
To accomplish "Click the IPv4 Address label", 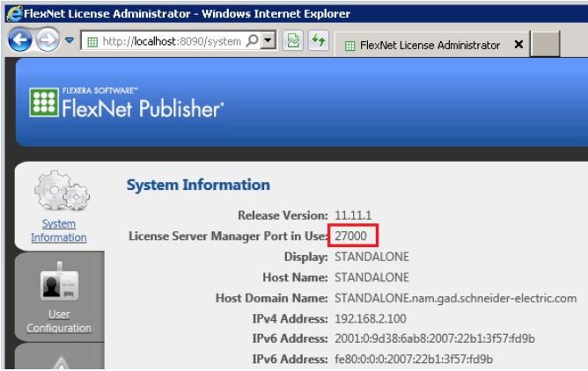I will pos(290,318).
